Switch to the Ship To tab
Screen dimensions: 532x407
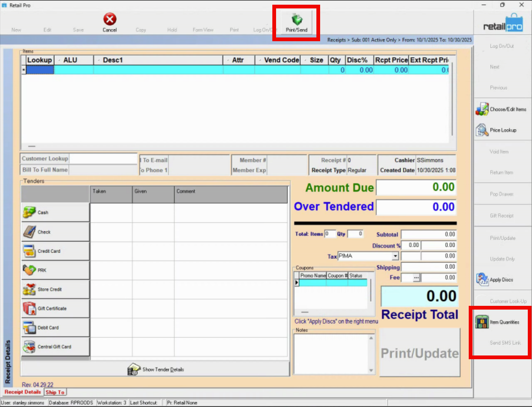coord(55,392)
